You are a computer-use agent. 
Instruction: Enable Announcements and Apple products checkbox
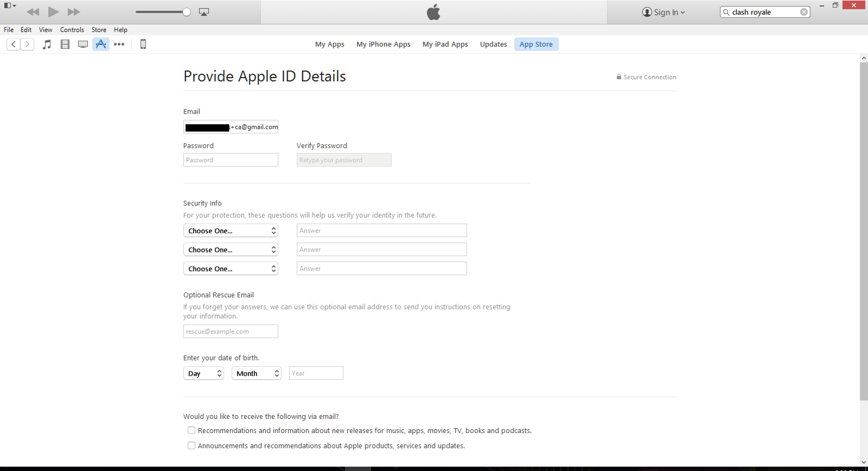click(x=191, y=445)
